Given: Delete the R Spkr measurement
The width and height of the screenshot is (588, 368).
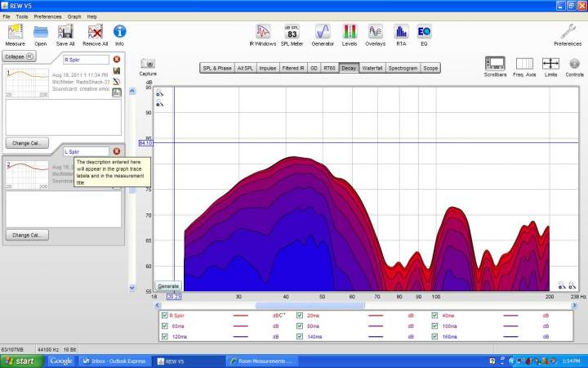Looking at the screenshot, I should pos(117,60).
